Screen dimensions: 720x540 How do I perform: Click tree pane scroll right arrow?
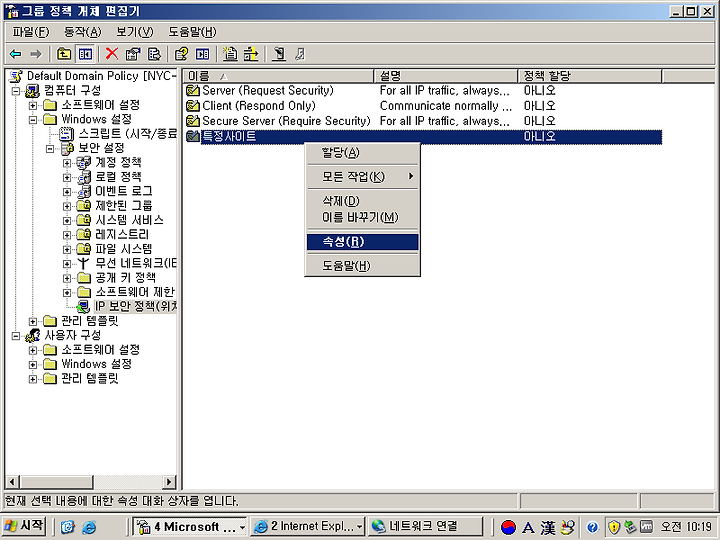(169, 482)
